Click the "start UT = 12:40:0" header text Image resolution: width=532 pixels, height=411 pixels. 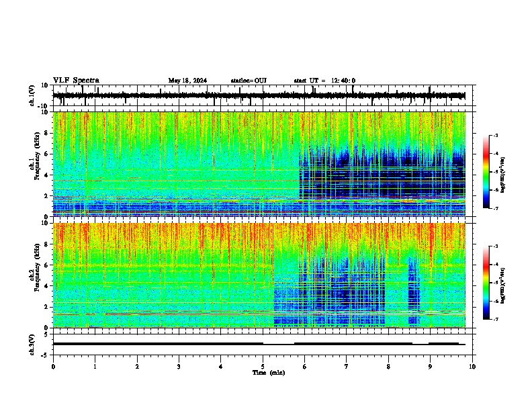pyautogui.click(x=324, y=81)
